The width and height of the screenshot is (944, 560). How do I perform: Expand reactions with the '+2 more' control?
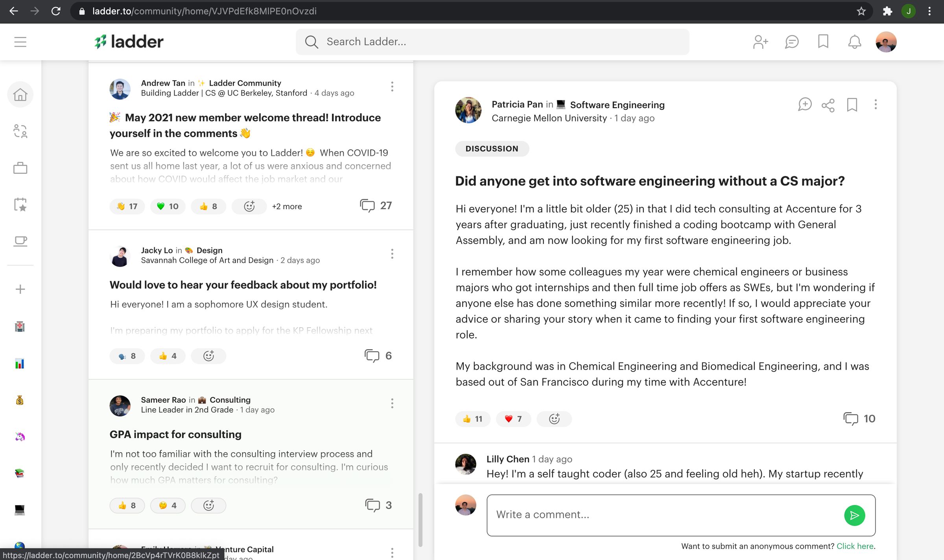click(287, 206)
